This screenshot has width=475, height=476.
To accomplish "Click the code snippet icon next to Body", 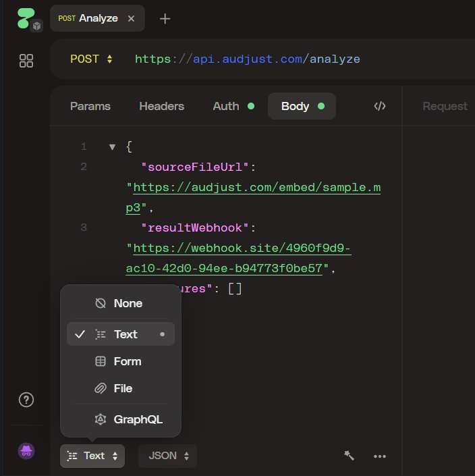I will point(380,106).
